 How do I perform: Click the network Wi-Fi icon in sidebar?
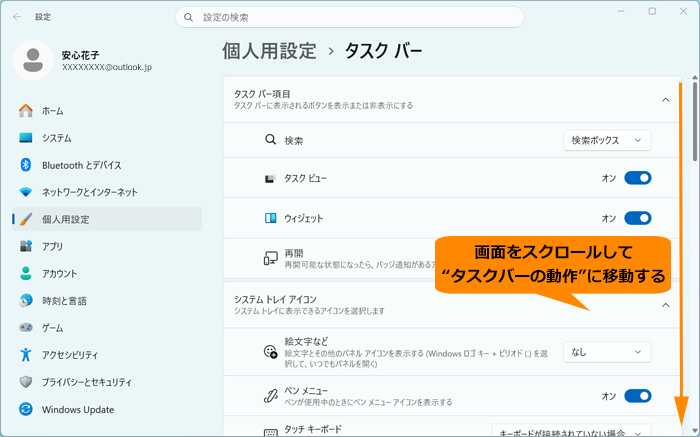click(x=26, y=192)
